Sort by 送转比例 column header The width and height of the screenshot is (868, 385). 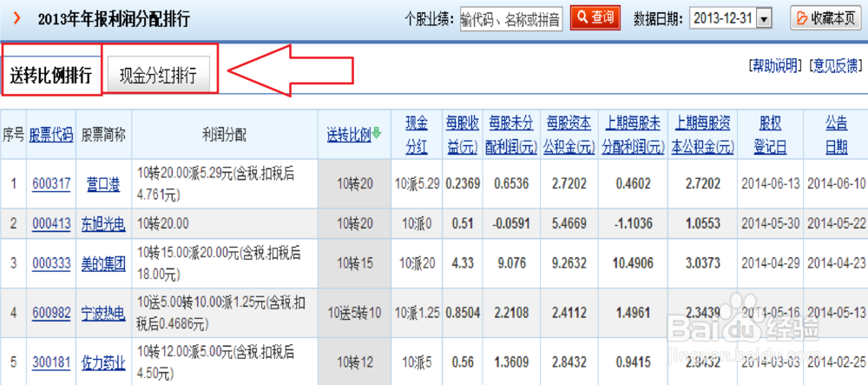tap(349, 134)
